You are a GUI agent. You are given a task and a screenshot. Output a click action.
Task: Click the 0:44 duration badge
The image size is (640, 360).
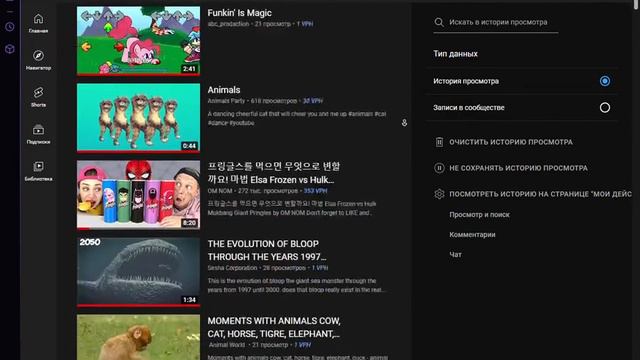coord(189,146)
